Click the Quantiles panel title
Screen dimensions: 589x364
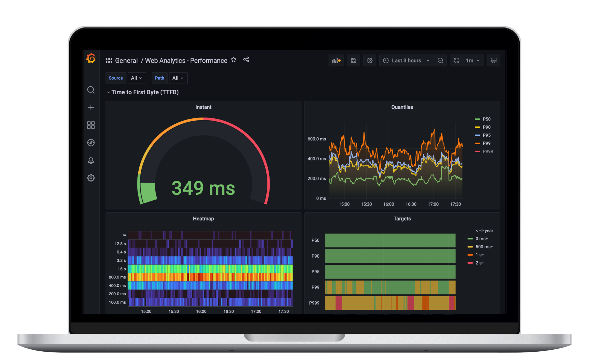tap(402, 107)
